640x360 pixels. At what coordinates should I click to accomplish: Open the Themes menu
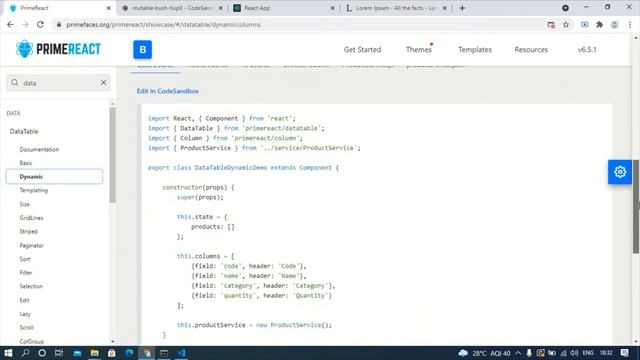pos(418,49)
